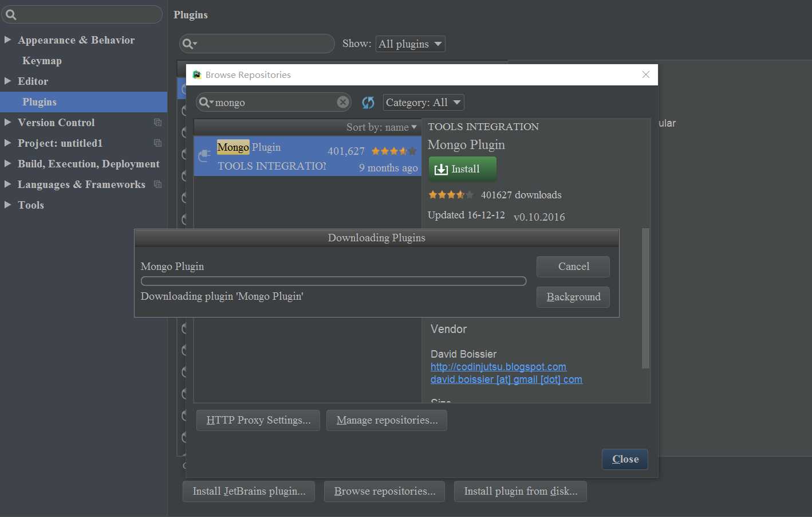Screen dimensions: 812x517
Task: Click the Mongo Plugin download progress bar
Action: (x=333, y=281)
